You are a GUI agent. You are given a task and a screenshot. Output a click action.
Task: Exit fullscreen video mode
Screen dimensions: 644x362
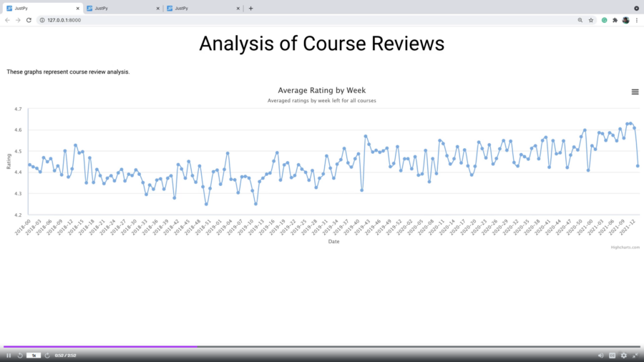635,355
